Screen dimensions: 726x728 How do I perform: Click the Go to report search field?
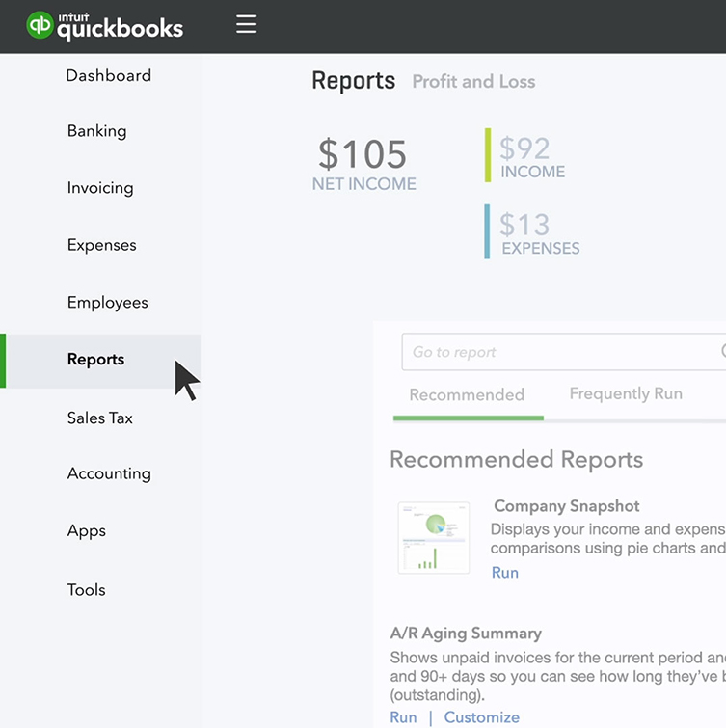[563, 352]
